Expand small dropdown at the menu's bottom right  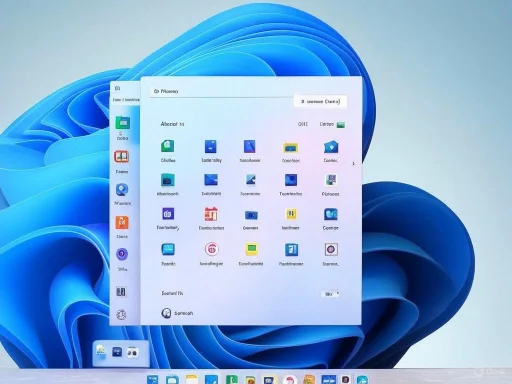tap(331, 294)
